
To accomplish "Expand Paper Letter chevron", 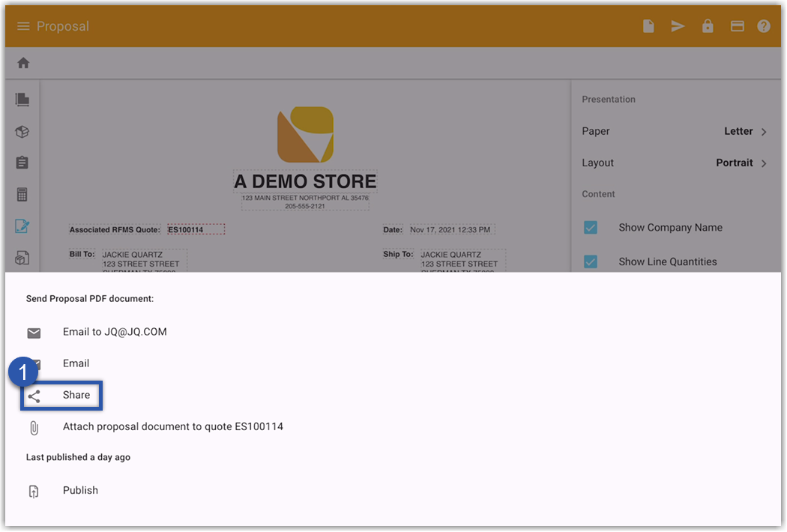I will click(x=764, y=131).
